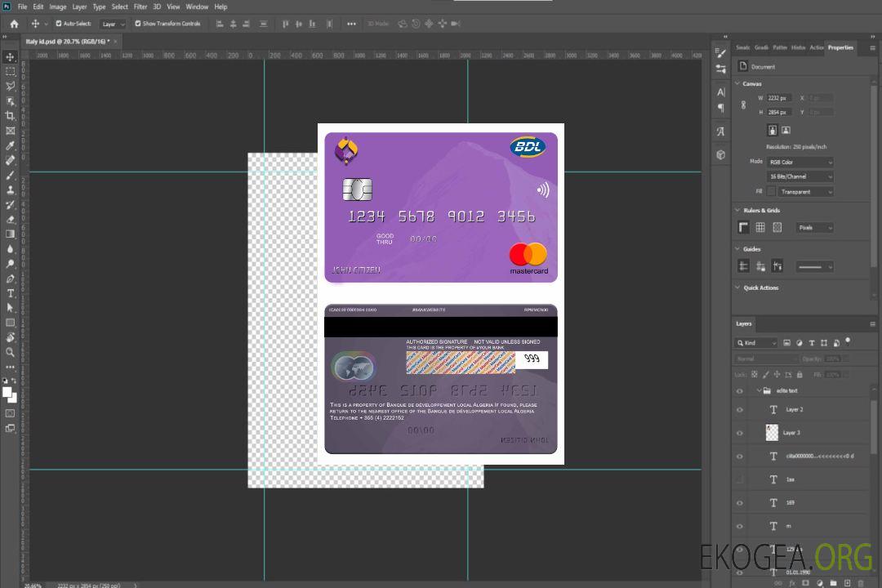Select the Move tool in the toolbar
The width and height of the screenshot is (882, 588).
coord(10,57)
